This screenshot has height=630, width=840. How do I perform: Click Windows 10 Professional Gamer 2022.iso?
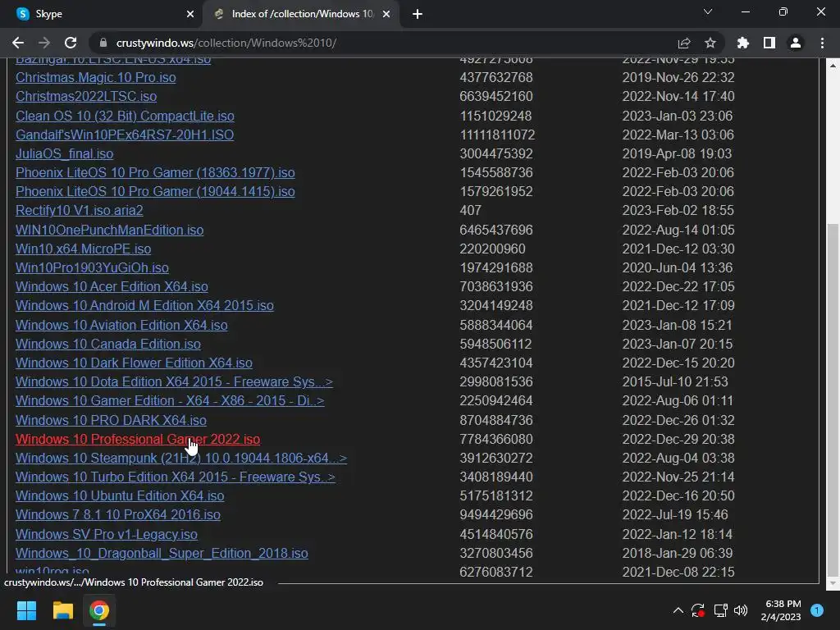138,440
